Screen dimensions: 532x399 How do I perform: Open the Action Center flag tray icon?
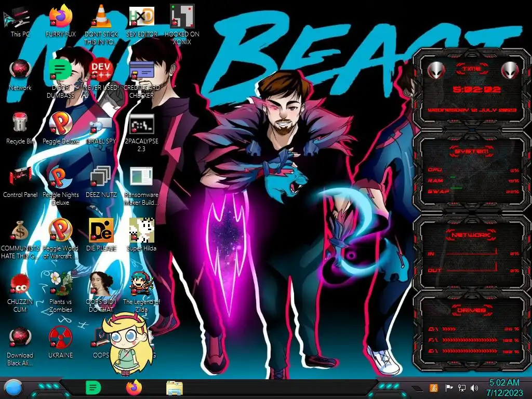click(x=449, y=388)
